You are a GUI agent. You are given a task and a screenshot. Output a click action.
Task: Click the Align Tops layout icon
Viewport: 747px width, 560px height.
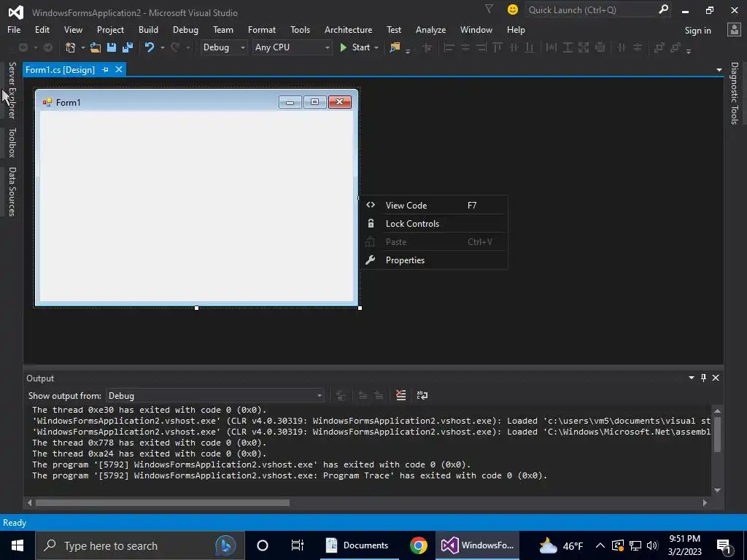[x=498, y=47]
